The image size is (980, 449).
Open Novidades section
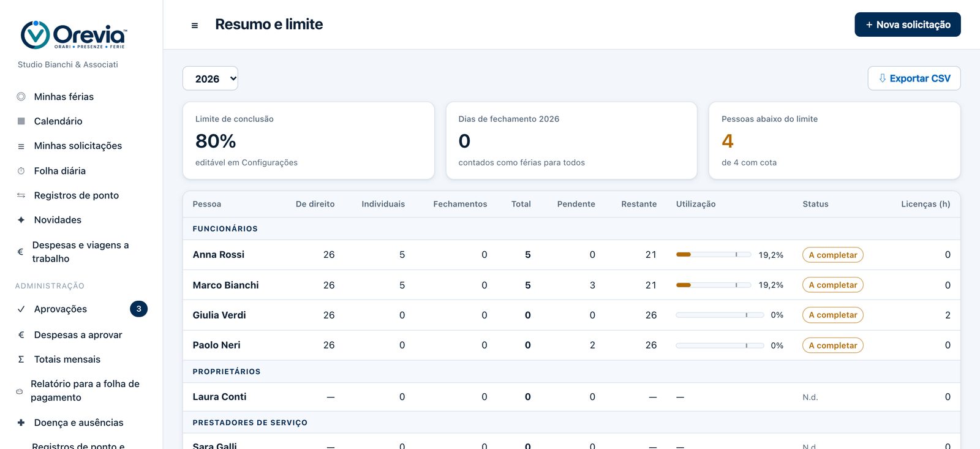58,220
